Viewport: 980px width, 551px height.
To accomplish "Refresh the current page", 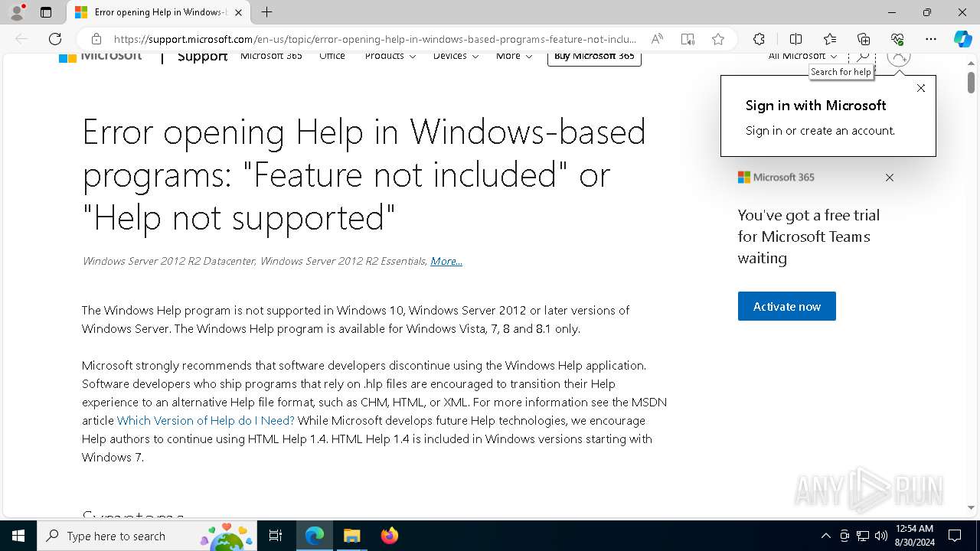I will point(55,39).
